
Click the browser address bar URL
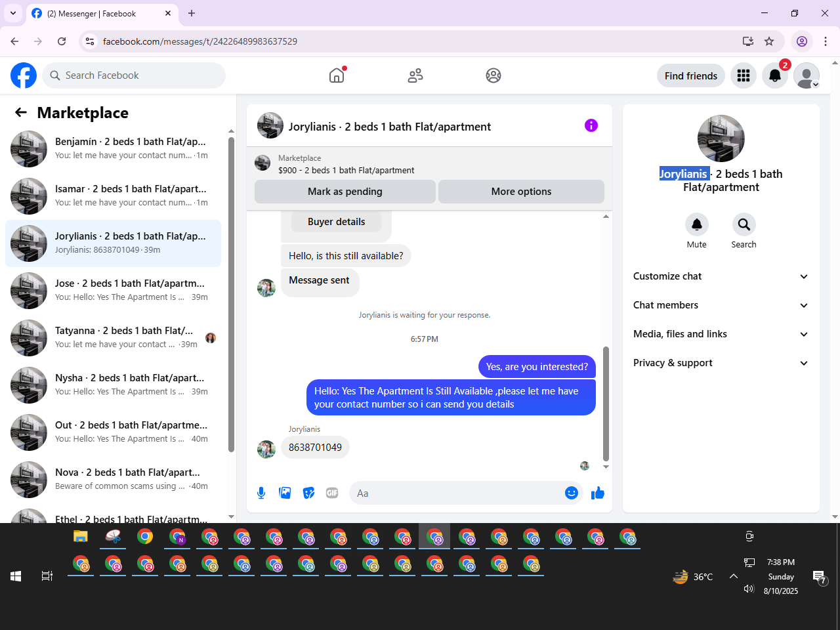pos(200,41)
